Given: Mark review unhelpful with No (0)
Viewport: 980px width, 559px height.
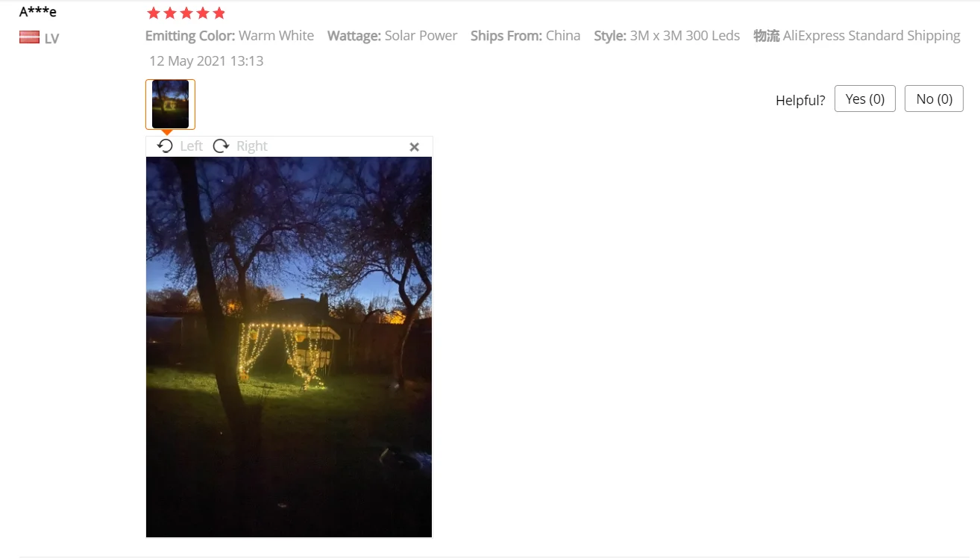Looking at the screenshot, I should (934, 99).
